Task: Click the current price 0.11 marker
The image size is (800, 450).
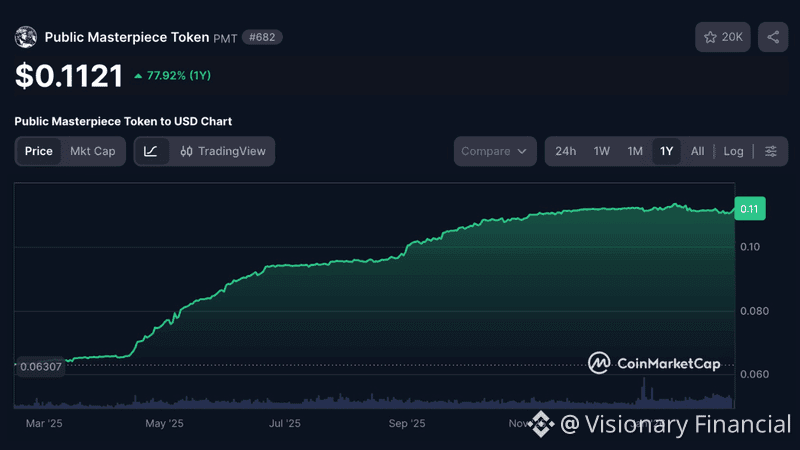Action: pos(749,209)
